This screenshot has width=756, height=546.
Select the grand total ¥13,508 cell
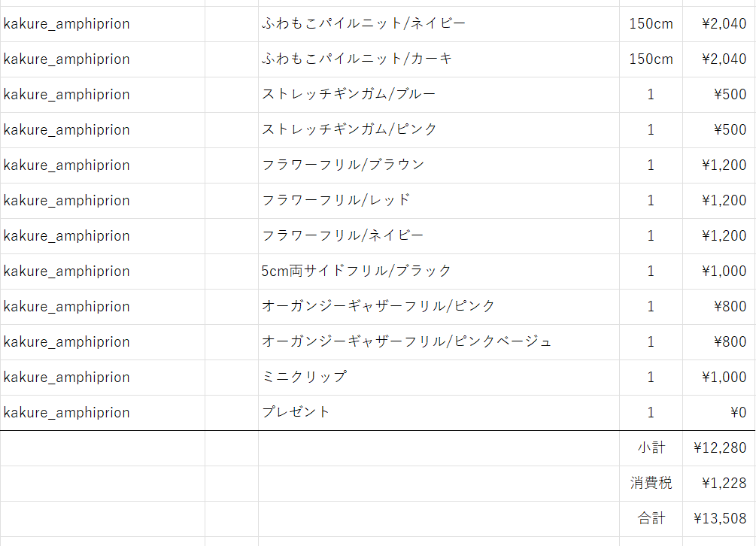click(720, 519)
